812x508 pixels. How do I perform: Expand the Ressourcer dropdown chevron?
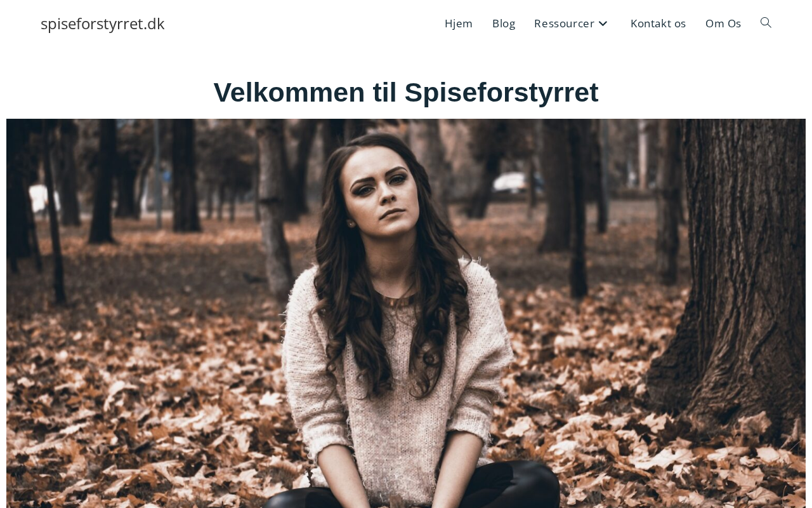coord(603,23)
